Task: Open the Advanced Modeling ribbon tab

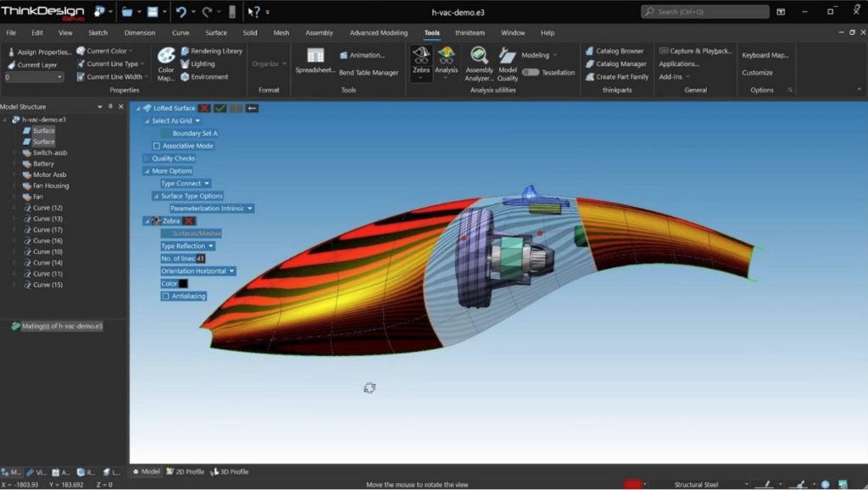Action: 379,33
